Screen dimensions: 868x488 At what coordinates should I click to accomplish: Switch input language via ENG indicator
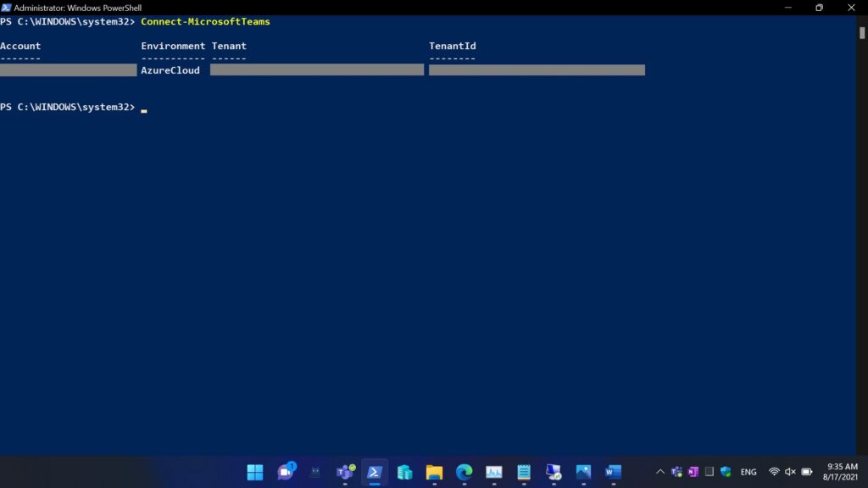click(x=748, y=472)
